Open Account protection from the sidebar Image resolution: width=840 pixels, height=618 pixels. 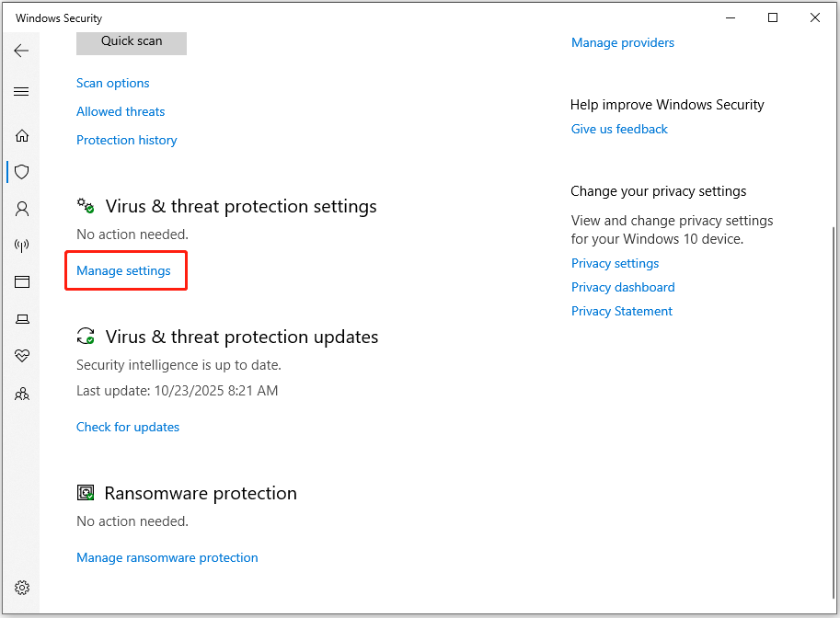[21, 209]
